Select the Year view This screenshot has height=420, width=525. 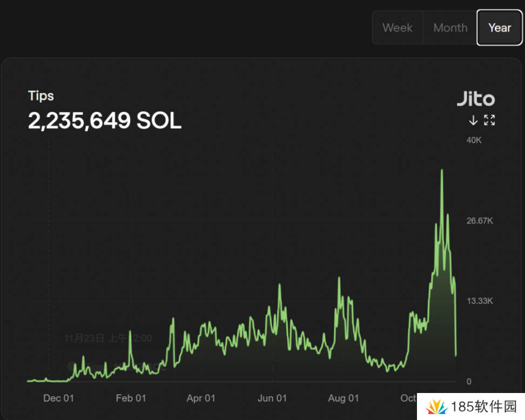pyautogui.click(x=499, y=28)
